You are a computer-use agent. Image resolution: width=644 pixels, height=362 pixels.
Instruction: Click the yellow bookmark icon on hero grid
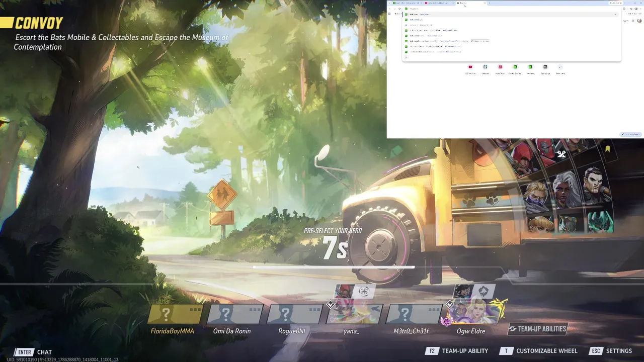coord(608,149)
